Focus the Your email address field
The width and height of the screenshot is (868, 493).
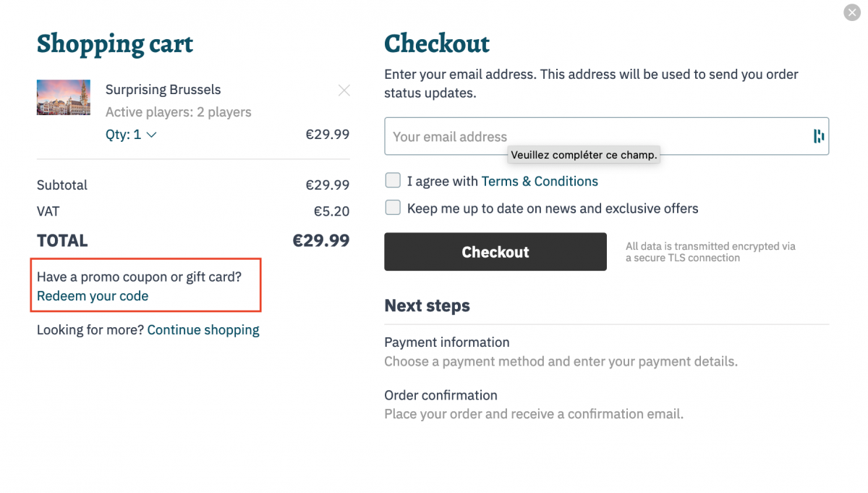pyautogui.click(x=606, y=136)
